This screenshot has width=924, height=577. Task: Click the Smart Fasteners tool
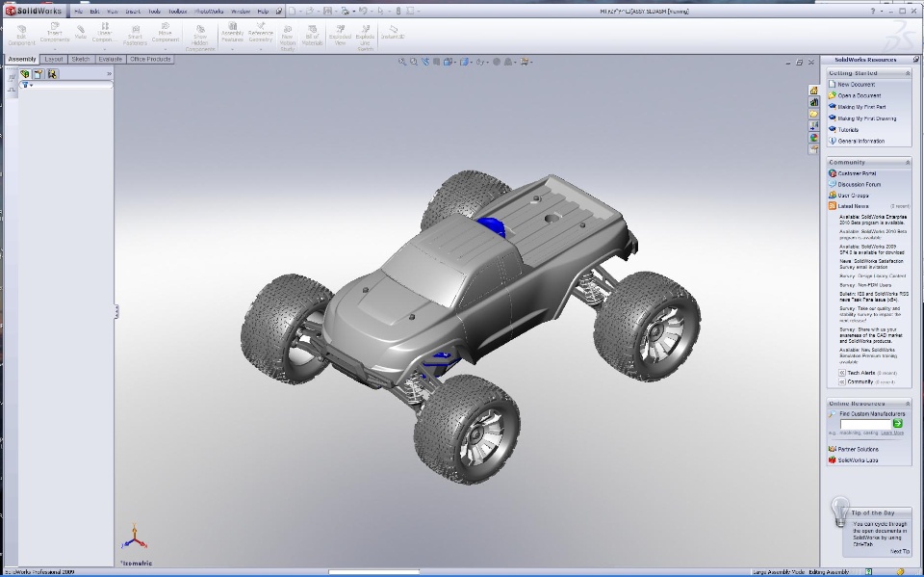click(x=135, y=36)
